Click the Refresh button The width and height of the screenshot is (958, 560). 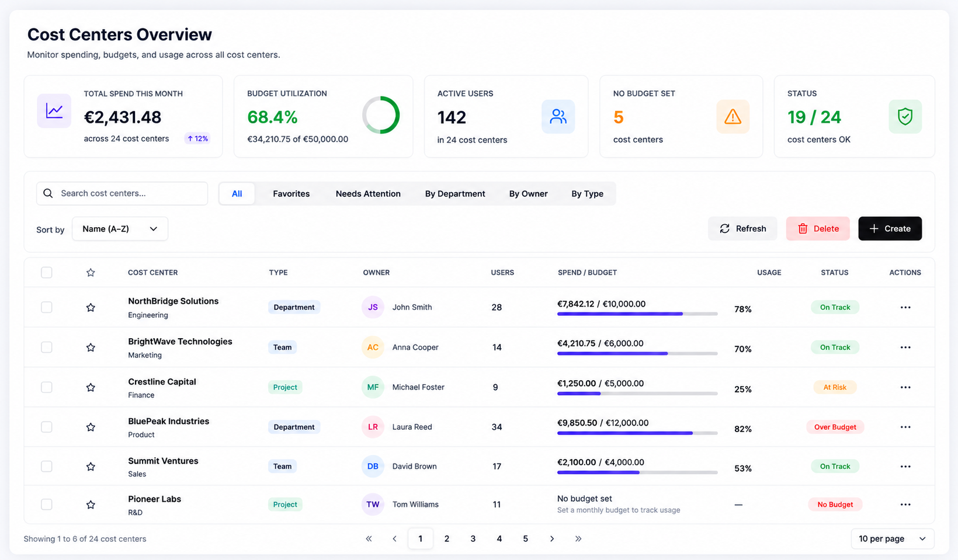(742, 228)
